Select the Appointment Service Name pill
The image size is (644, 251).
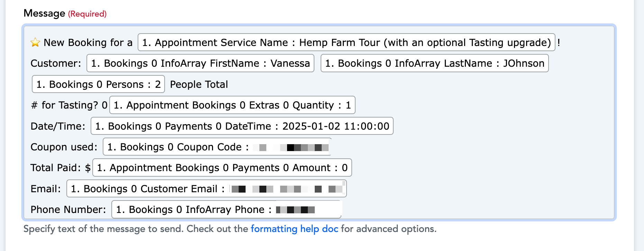346,43
